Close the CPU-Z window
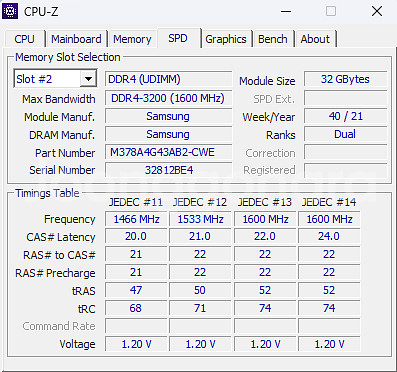Image resolution: width=397 pixels, height=372 pixels. point(377,11)
